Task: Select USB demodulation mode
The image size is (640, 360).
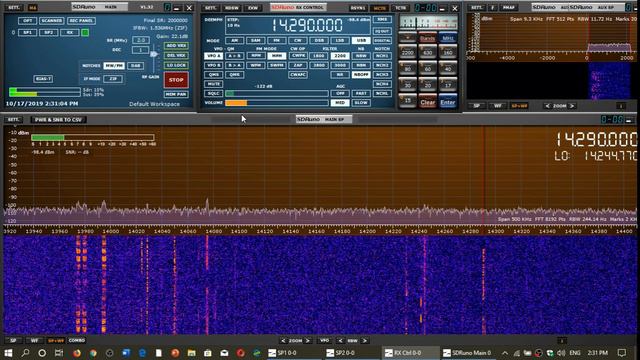Action: pyautogui.click(x=361, y=40)
